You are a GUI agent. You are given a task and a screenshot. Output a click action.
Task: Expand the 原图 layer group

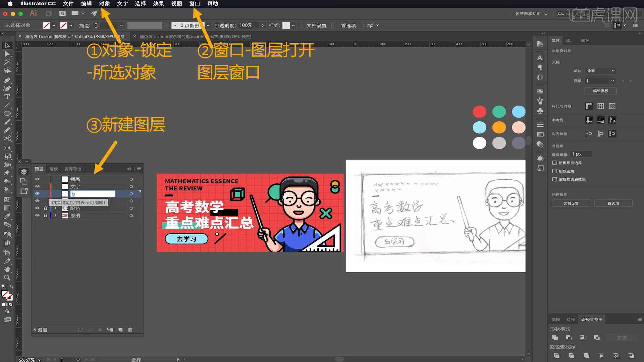[55, 215]
